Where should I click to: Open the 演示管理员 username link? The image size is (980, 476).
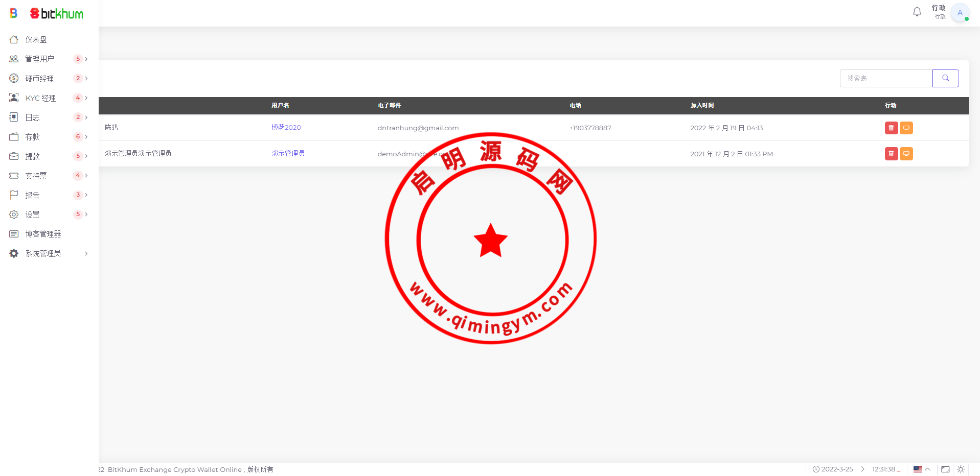[x=288, y=153]
